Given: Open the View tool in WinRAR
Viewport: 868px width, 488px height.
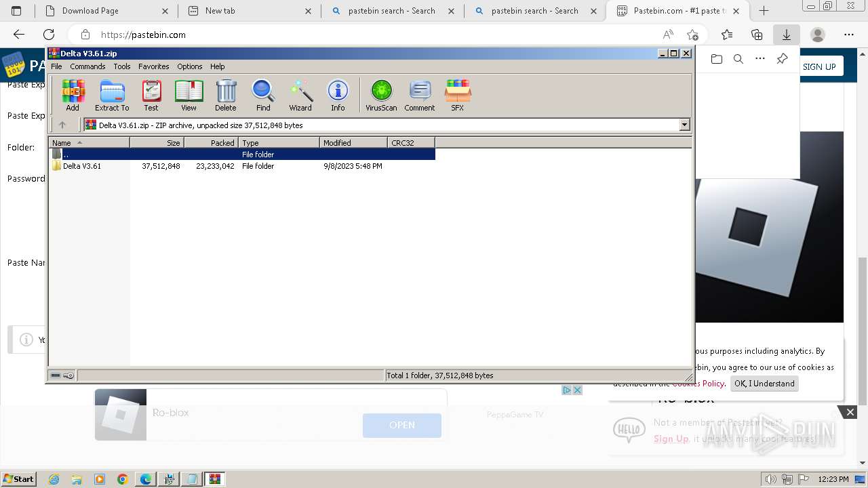Looking at the screenshot, I should (189, 95).
